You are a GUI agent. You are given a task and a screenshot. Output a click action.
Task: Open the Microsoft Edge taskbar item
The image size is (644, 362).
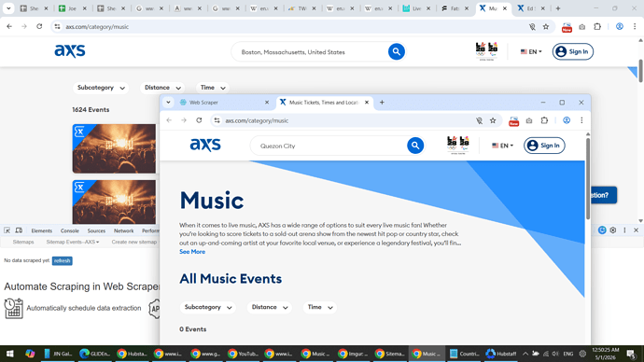[95, 354]
